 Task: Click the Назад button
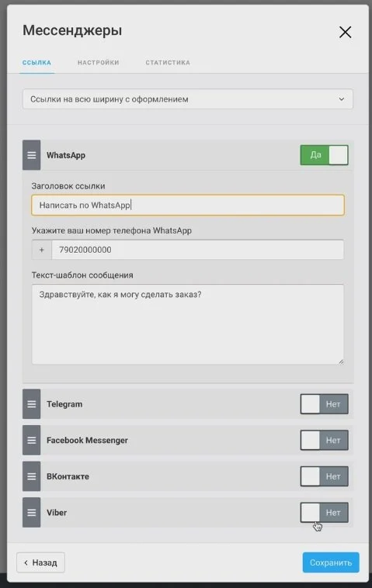[40, 562]
